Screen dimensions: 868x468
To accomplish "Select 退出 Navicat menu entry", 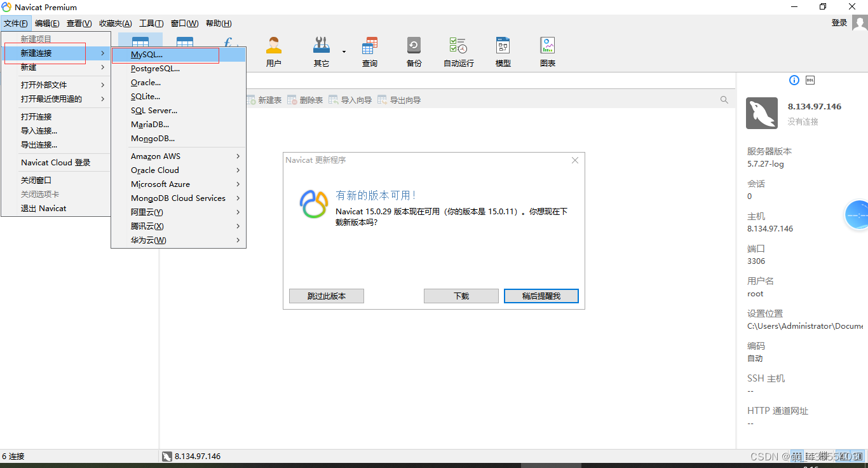I will click(56, 209).
